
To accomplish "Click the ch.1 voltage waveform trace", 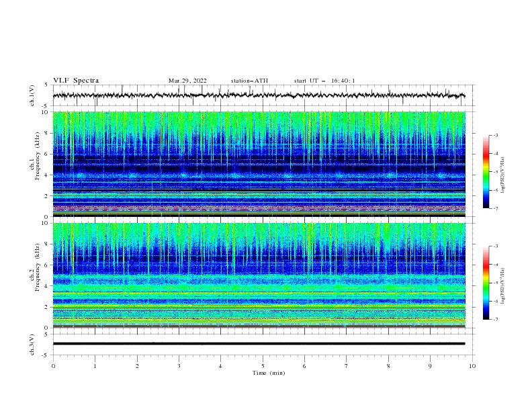I will click(259, 95).
